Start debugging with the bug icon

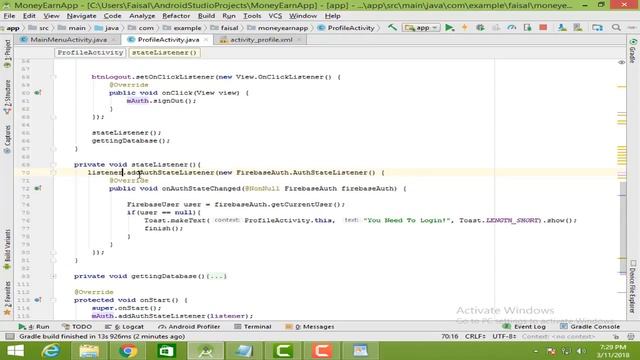coord(480,28)
